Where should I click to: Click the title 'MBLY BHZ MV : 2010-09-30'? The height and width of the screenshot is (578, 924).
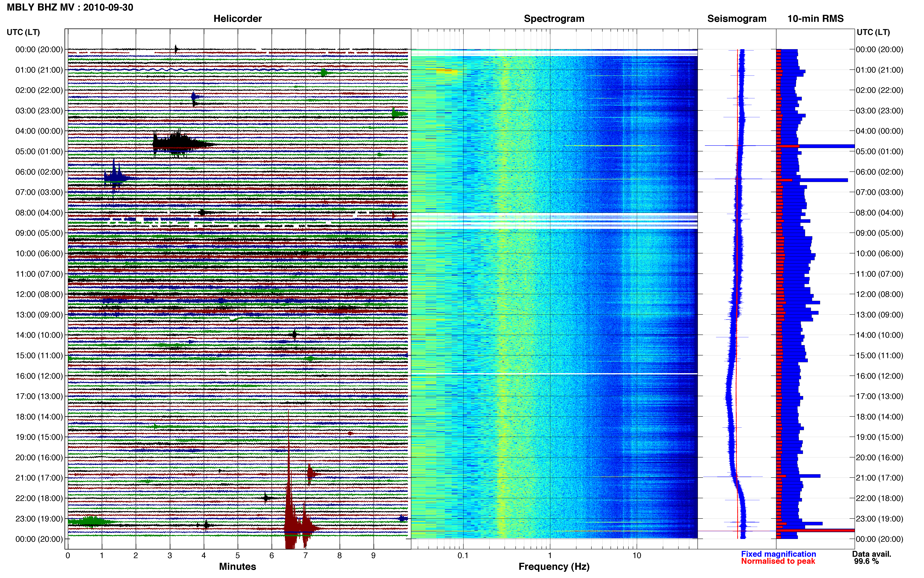pos(70,7)
